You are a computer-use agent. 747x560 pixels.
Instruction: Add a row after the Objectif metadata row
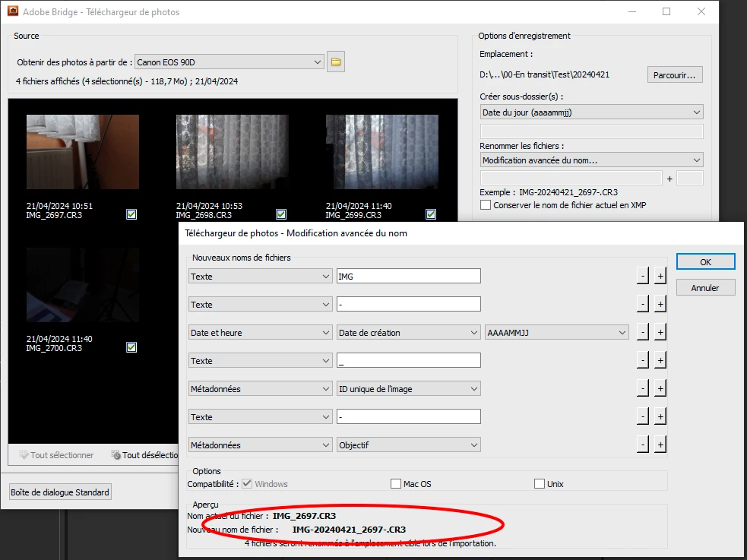(660, 445)
